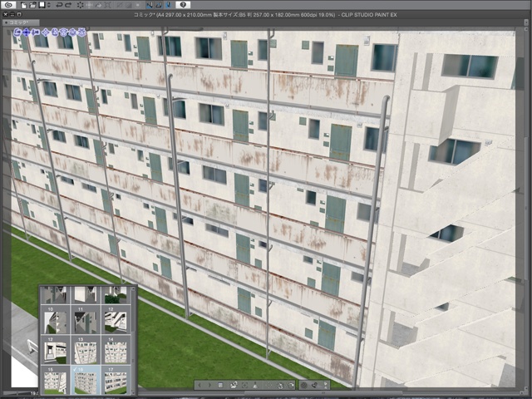Viewport: 532px width, 399px height.
Task: Choose camera angle preset thumbnail 10
Action: [56, 320]
